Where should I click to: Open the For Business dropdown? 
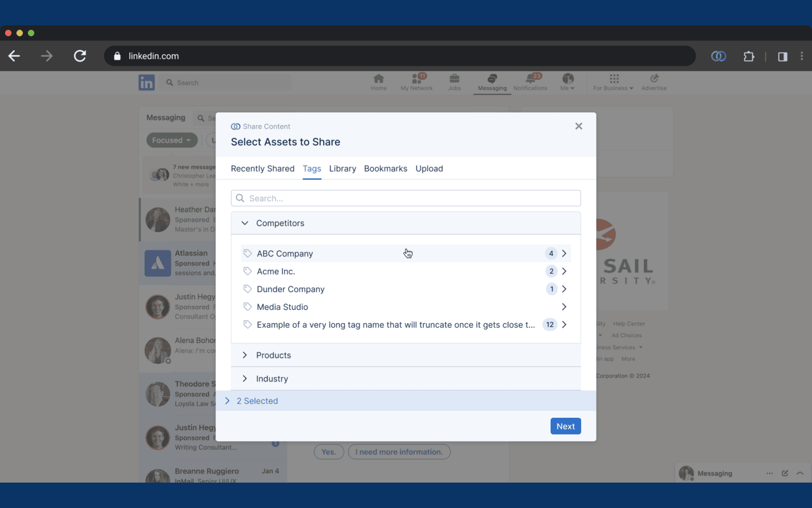point(613,83)
